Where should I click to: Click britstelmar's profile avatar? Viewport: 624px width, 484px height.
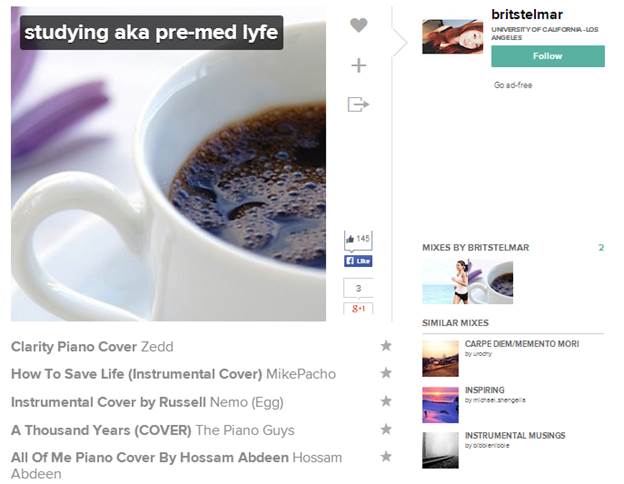click(452, 37)
